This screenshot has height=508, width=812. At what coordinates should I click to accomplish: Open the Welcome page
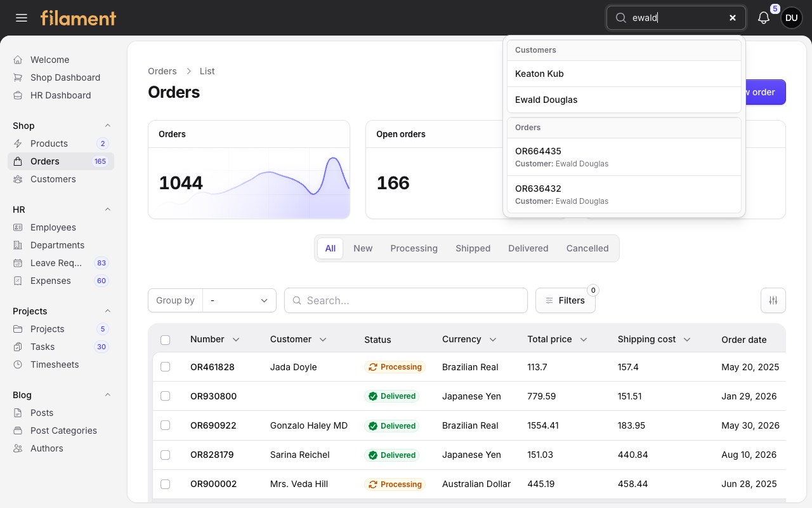tap(61, 60)
